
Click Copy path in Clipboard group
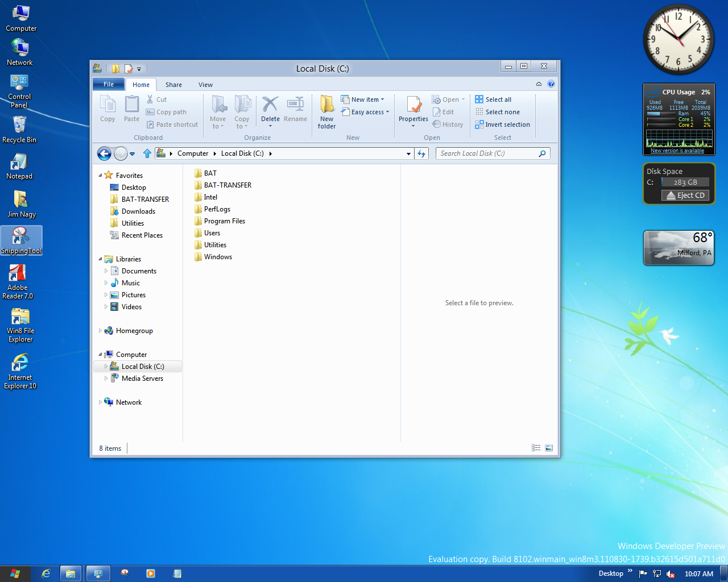[166, 112]
